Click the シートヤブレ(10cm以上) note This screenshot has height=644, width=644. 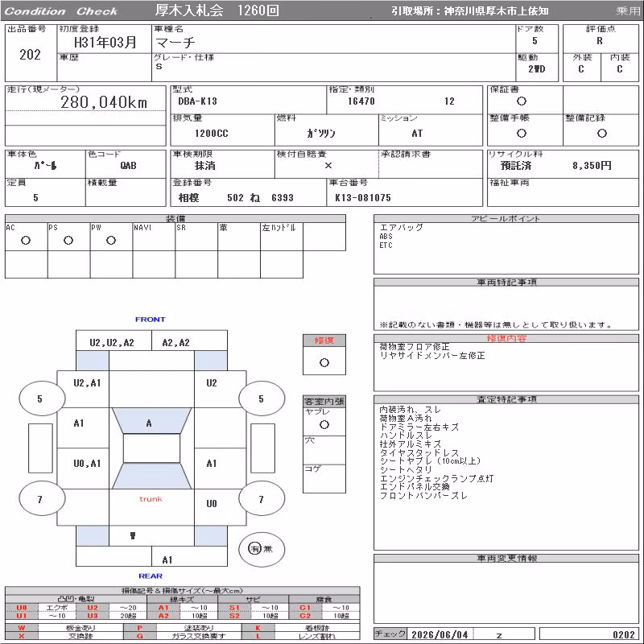(430, 461)
